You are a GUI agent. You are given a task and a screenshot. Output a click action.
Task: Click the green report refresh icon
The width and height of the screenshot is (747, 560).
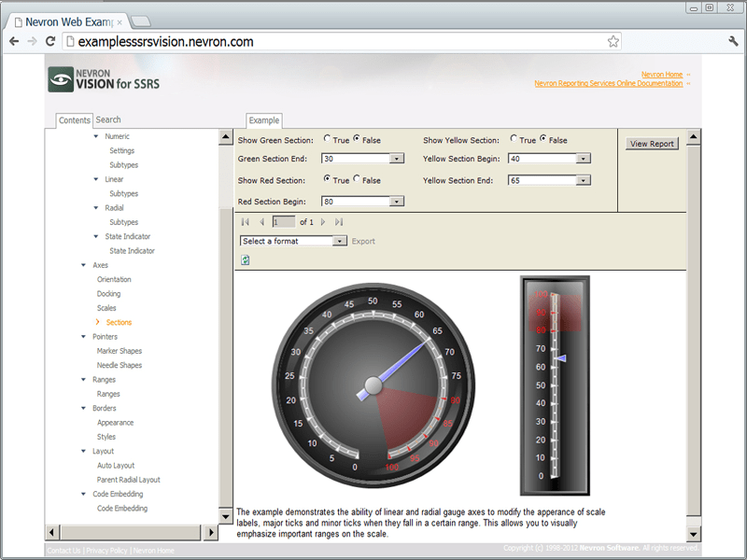(246, 260)
